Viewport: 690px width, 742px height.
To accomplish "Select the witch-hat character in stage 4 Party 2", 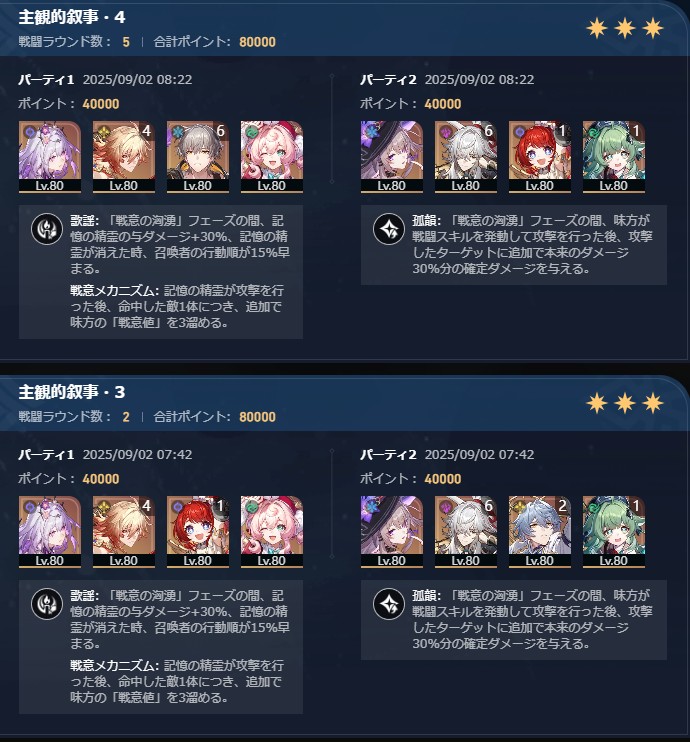I will 392,157.
